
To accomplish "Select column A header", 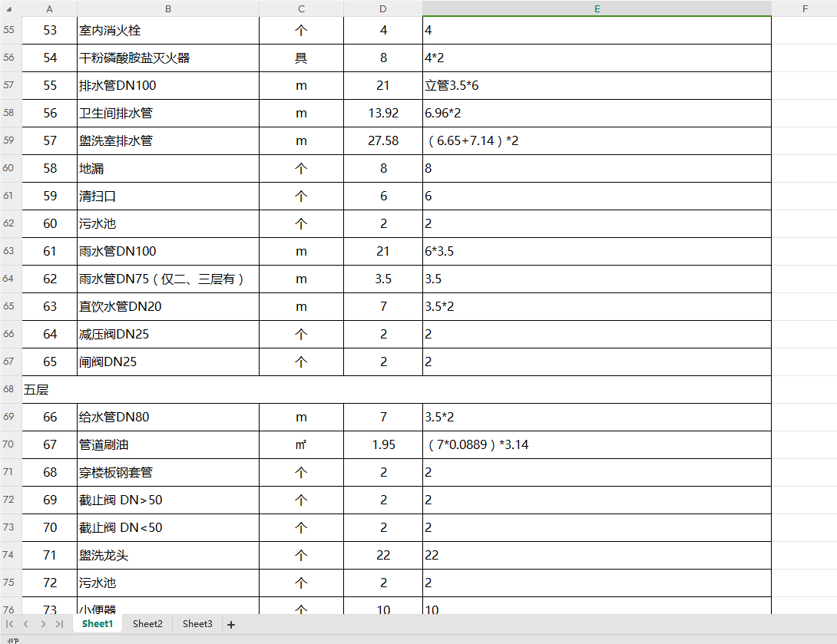I will coord(50,9).
